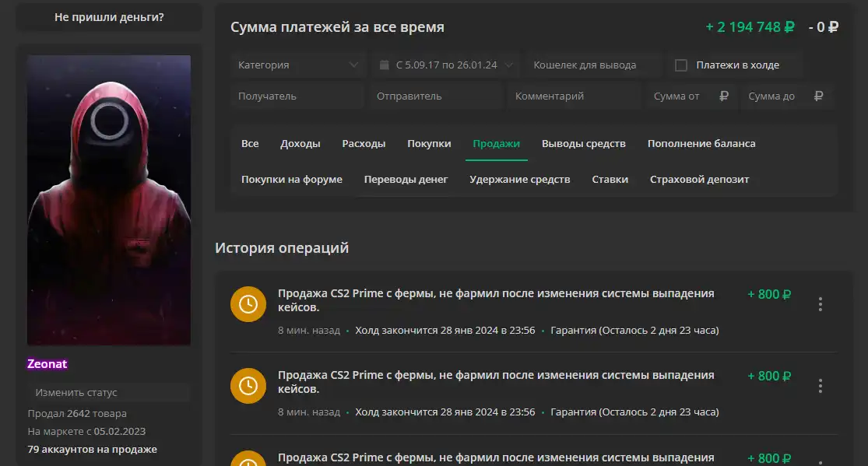Click the chevron arrow in the Категория field
Screen dimensions: 868x466
(x=353, y=65)
